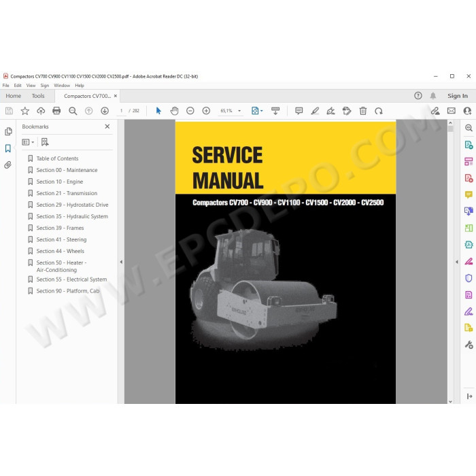Select the Hand pan tool
Image resolution: width=476 pixels, height=476 pixels.
(174, 111)
